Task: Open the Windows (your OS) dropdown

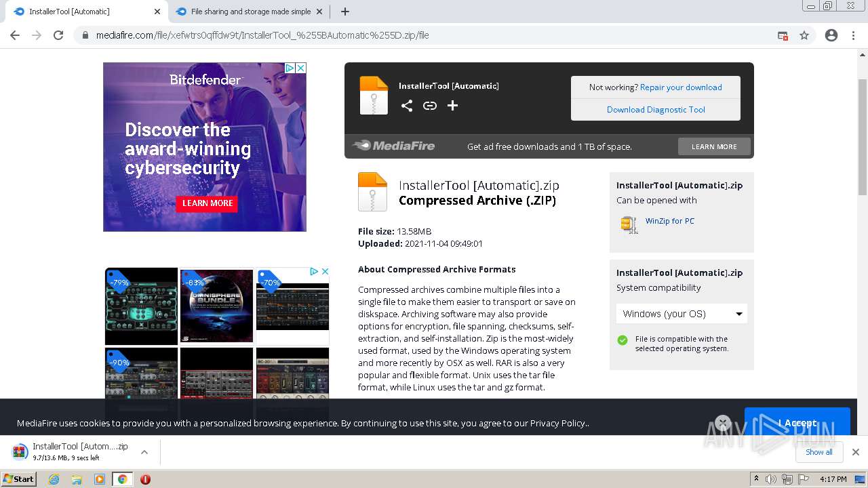Action: (682, 314)
